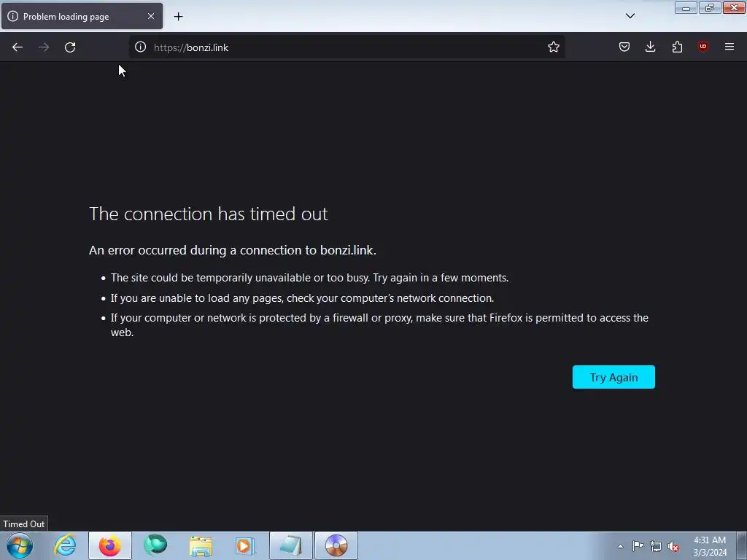747x560 pixels.
Task: Select the Problem loading page tab
Action: (82, 16)
